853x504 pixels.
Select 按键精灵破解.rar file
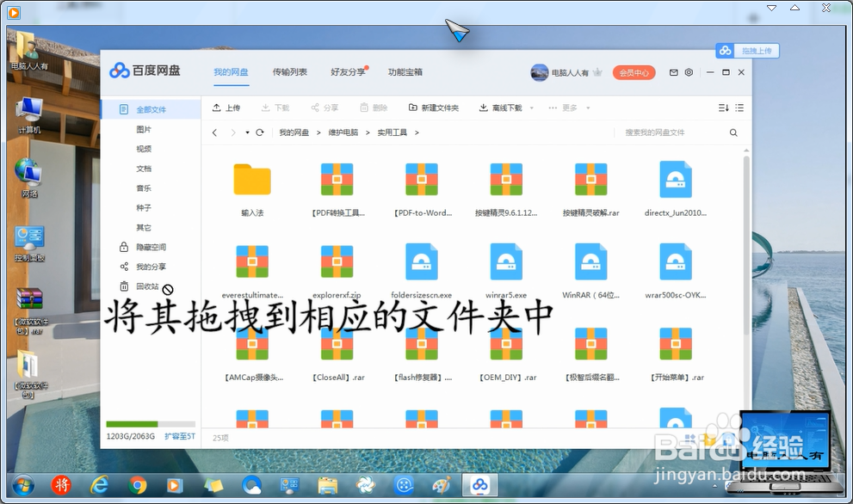click(x=590, y=180)
